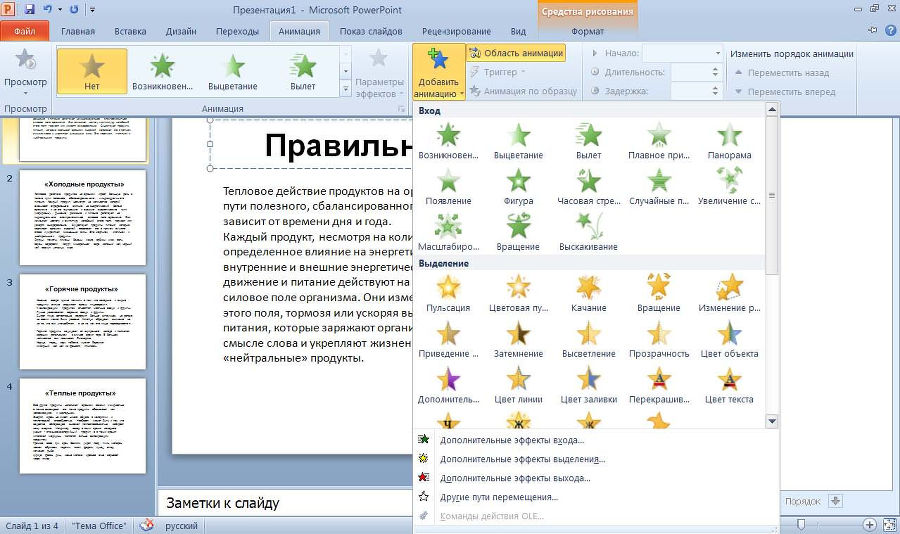Click the Заметки к слайду notes field
900x534 pixels.
click(x=285, y=504)
